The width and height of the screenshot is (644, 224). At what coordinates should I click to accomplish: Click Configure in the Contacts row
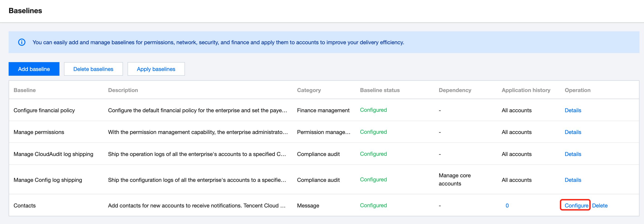(576, 205)
